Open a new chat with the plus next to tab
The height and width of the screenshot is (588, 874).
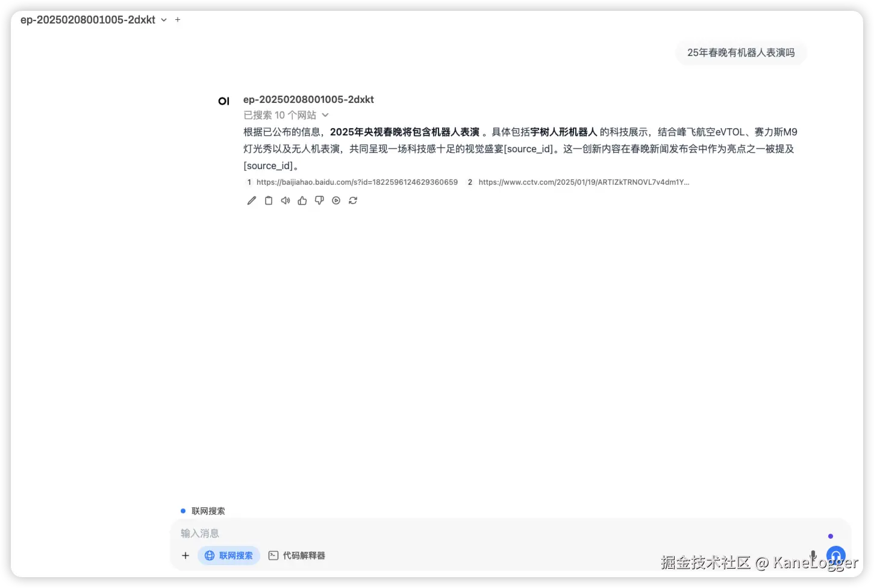point(178,19)
